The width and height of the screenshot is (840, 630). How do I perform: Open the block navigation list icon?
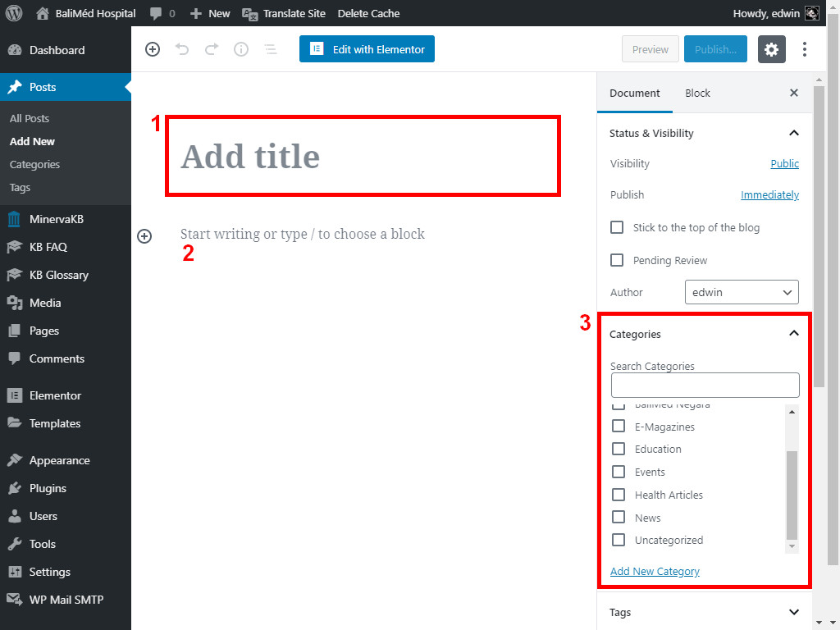270,49
